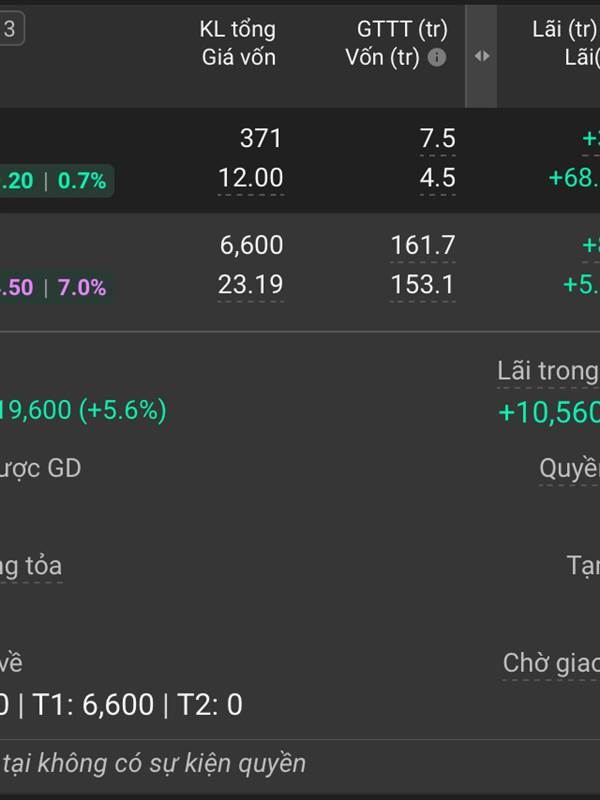Click the underlined cost price 23.19
600x800 pixels.
tap(251, 286)
